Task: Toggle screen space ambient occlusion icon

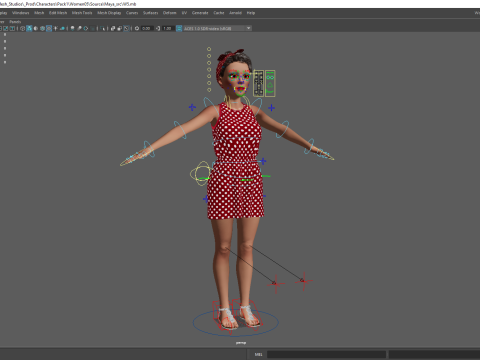Action: tap(72, 29)
